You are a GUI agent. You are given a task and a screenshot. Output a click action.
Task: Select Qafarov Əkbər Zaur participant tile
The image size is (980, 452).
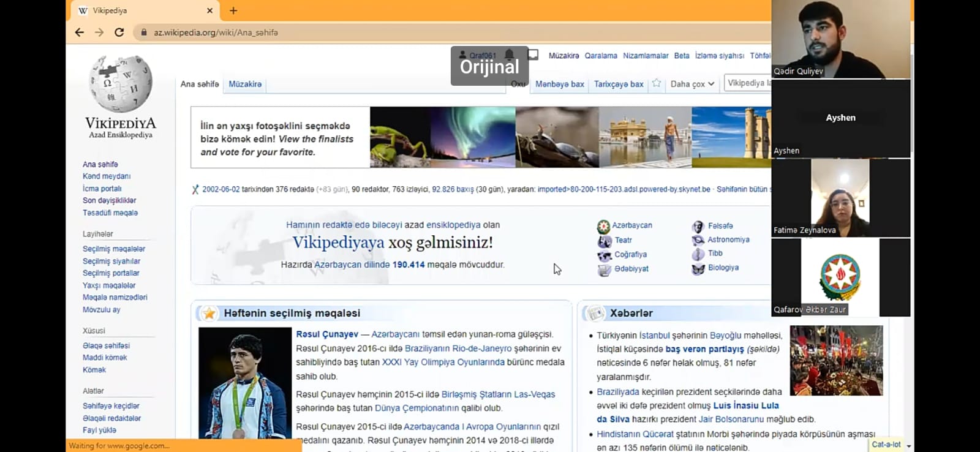coord(841,277)
